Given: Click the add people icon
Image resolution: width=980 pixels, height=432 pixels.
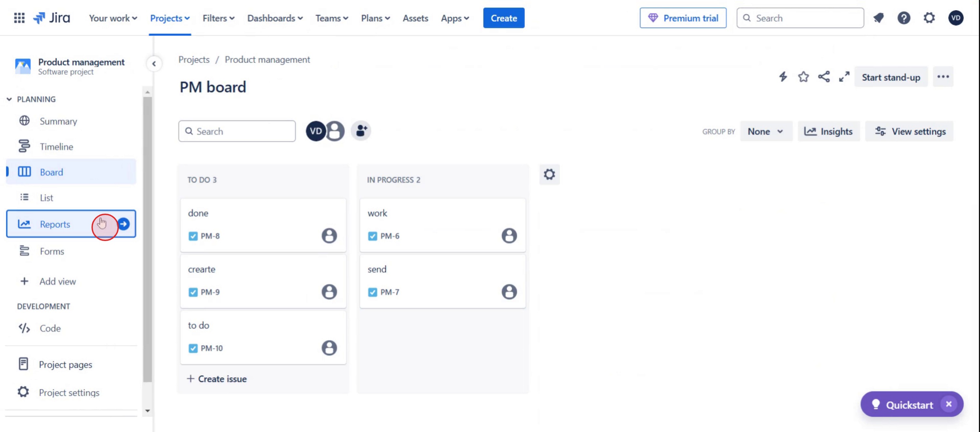Looking at the screenshot, I should click(x=361, y=131).
